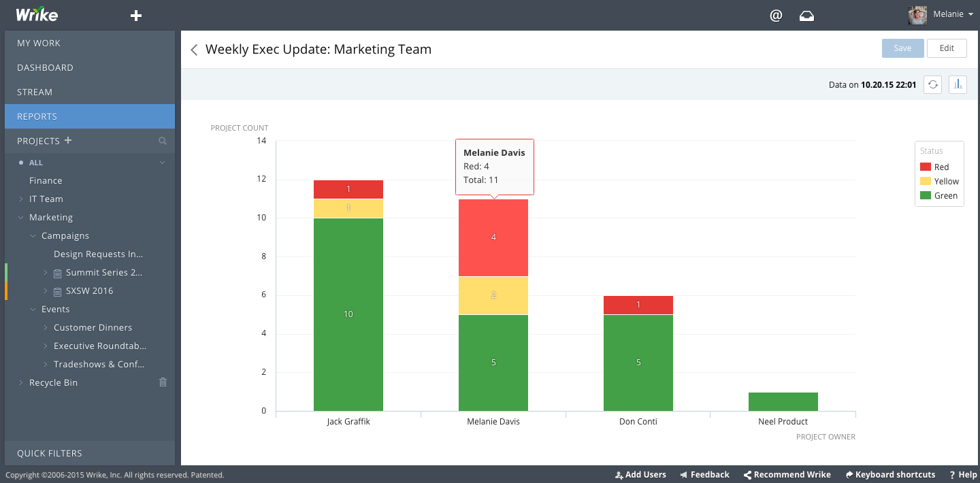This screenshot has width=980, height=483.
Task: Click the Feedback megaphone icon
Action: point(683,475)
